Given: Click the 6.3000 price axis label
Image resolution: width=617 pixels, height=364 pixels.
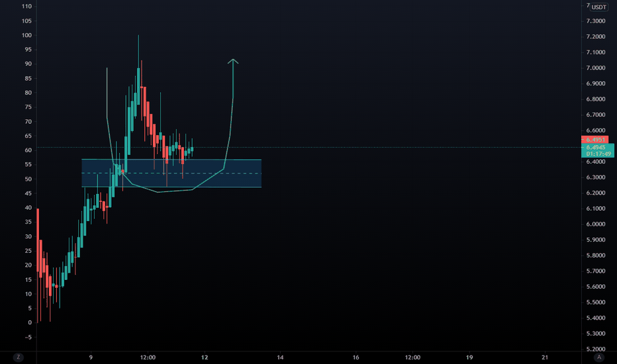Looking at the screenshot, I should coord(596,177).
